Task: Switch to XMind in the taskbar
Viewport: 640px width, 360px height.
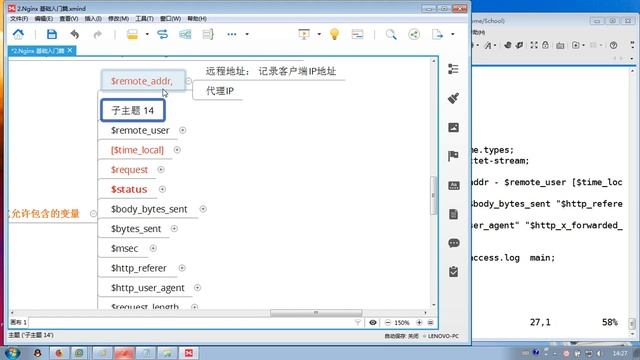Action: (x=189, y=353)
